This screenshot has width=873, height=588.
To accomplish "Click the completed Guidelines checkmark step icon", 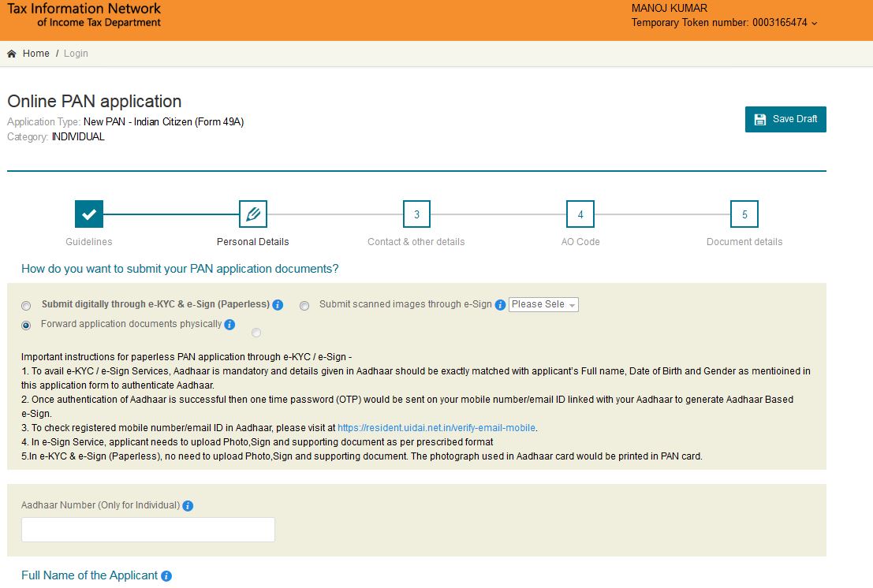I will (x=89, y=214).
